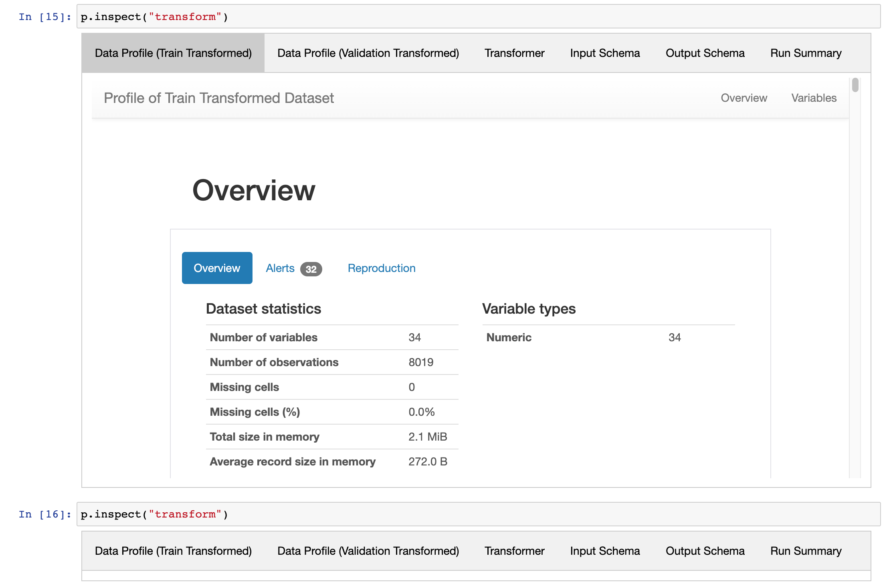Click the blue Overview pill button

(217, 268)
